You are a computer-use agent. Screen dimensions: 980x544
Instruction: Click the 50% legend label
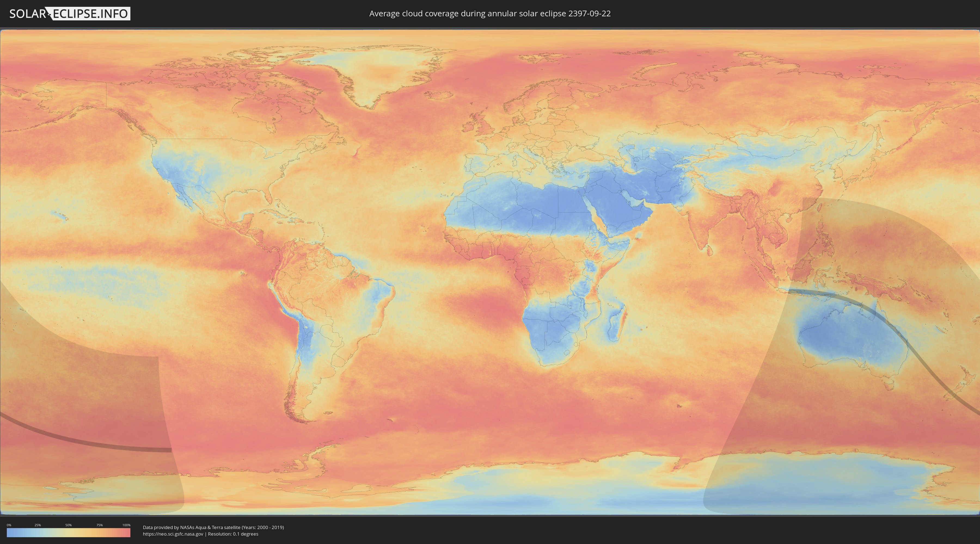(69, 525)
